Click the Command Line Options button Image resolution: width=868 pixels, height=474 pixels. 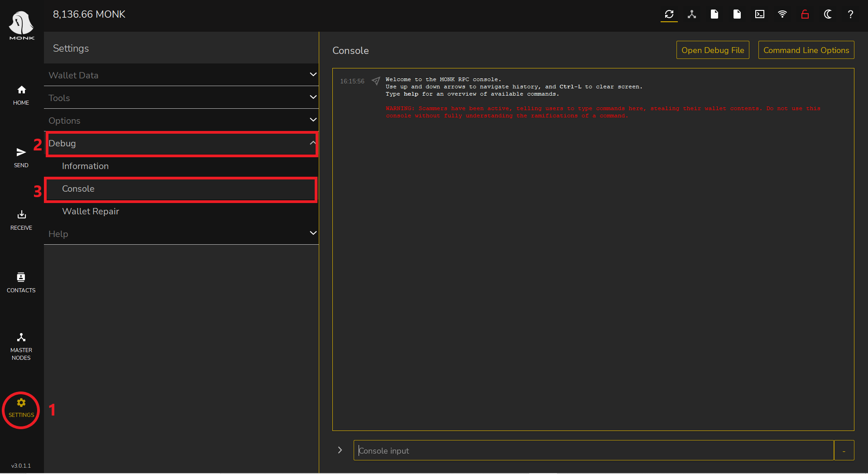(x=806, y=50)
